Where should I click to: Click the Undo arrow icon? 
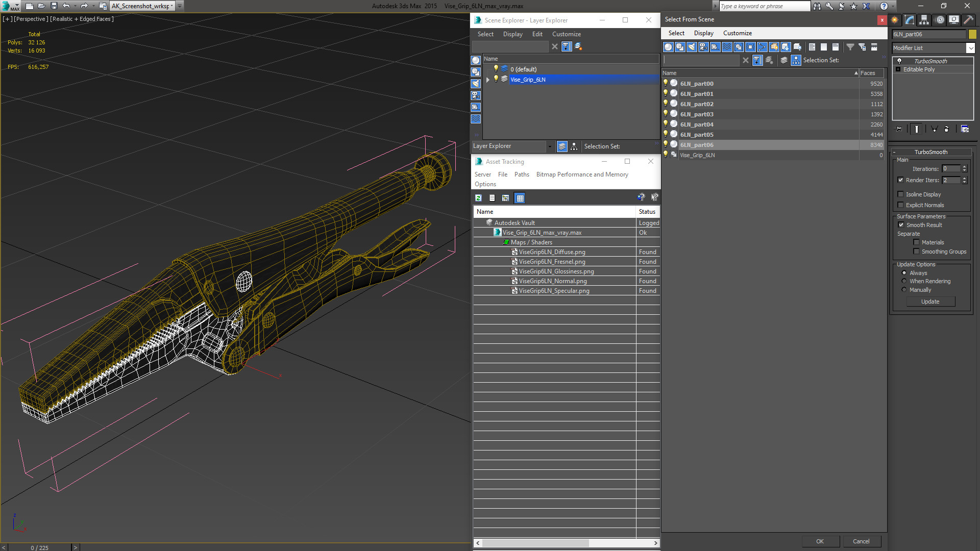(66, 6)
